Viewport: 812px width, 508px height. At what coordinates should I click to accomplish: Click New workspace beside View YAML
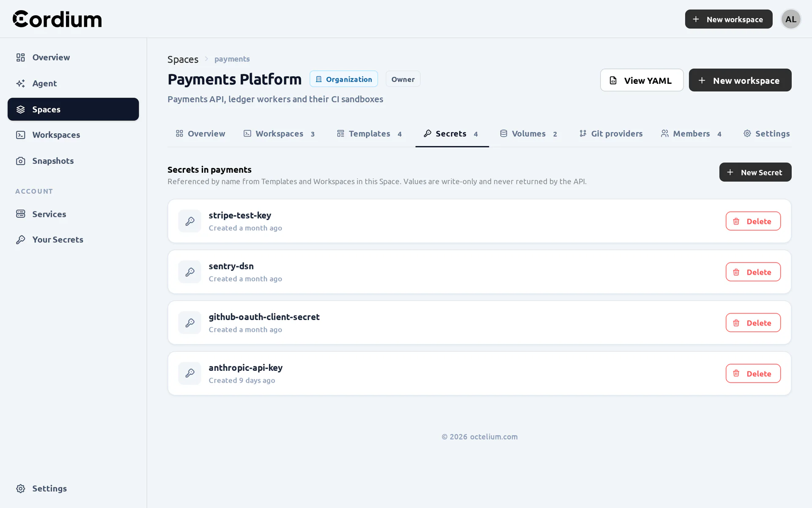coord(740,80)
